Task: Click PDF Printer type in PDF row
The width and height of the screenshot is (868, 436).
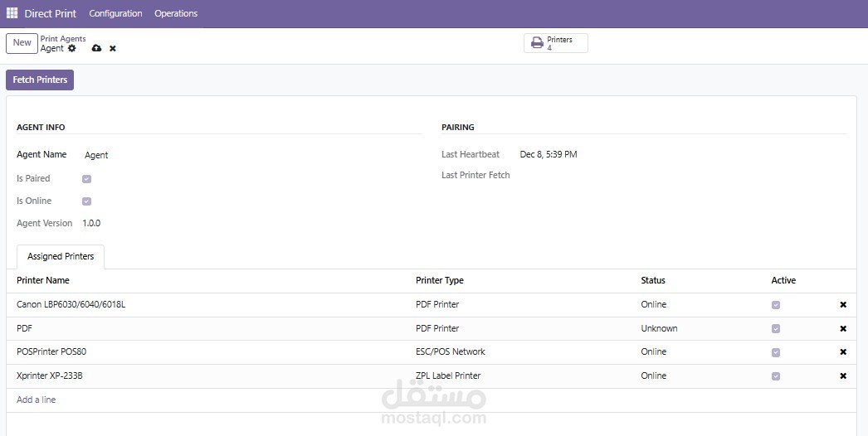Action: pyautogui.click(x=437, y=328)
